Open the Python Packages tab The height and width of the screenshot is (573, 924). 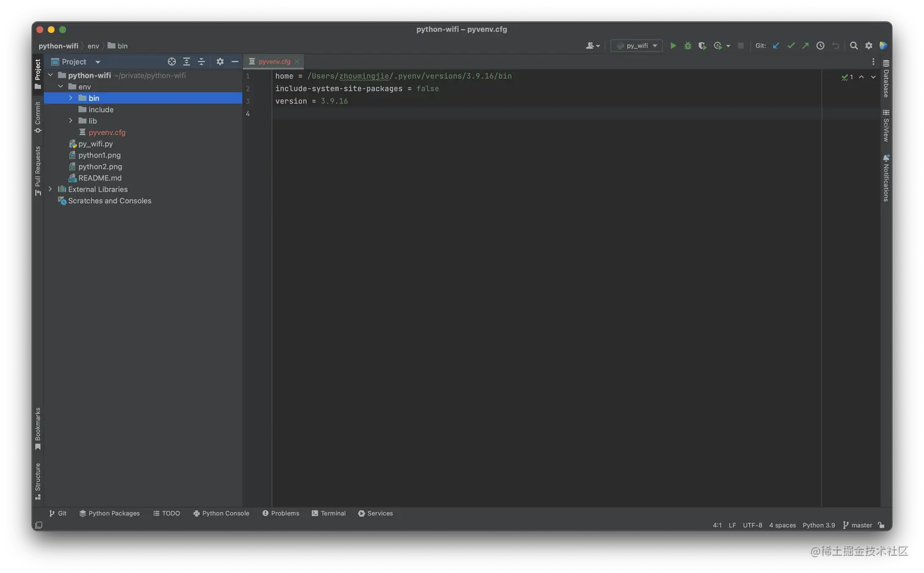(x=109, y=514)
